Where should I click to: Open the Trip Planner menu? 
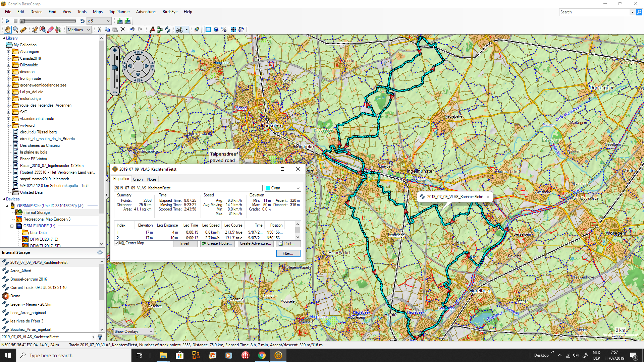tap(119, 12)
